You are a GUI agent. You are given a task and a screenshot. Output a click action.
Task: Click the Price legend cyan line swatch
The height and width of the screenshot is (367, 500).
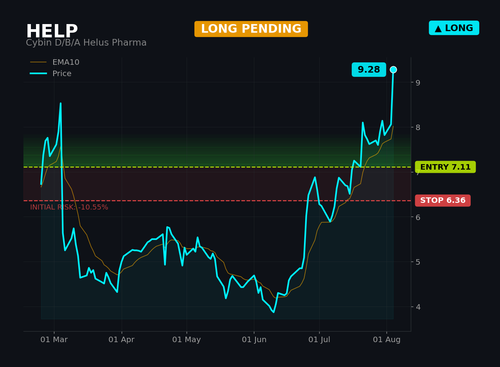click(38, 73)
